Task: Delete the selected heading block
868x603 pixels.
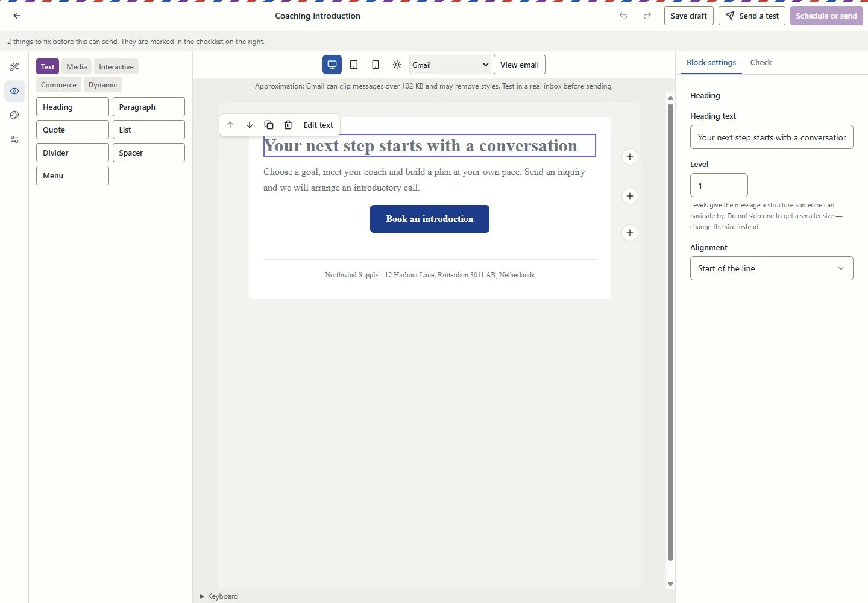Action: pos(288,125)
